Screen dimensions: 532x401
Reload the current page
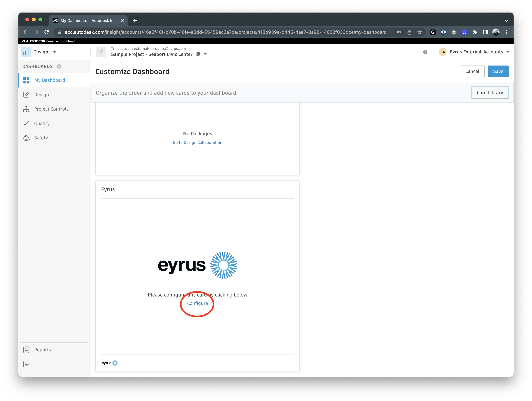click(47, 32)
